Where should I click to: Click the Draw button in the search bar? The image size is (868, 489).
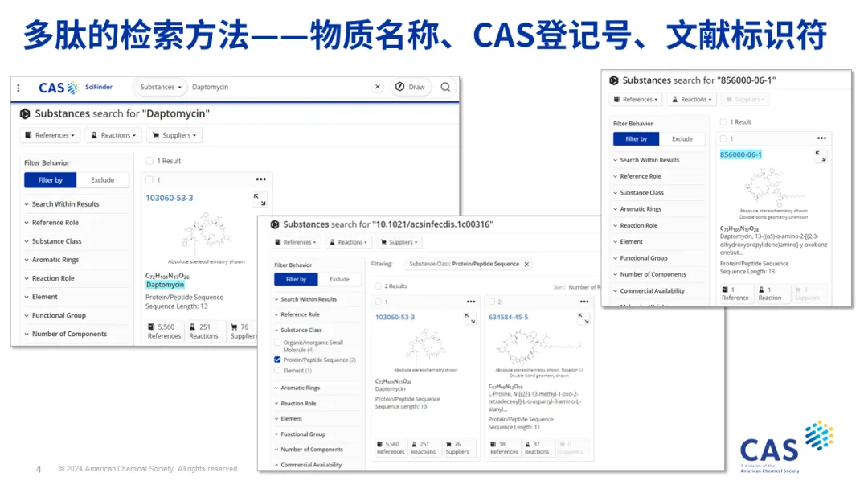tap(411, 87)
